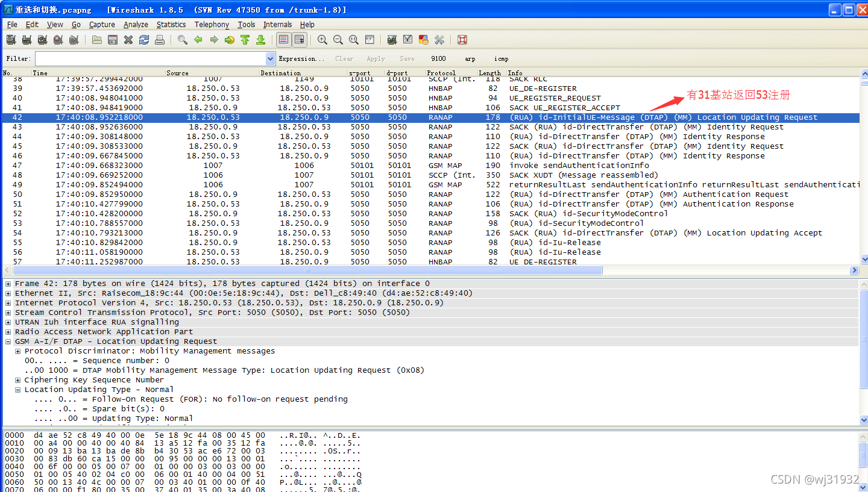Click the packet list horizontal scrollbar thumb

tap(307, 270)
